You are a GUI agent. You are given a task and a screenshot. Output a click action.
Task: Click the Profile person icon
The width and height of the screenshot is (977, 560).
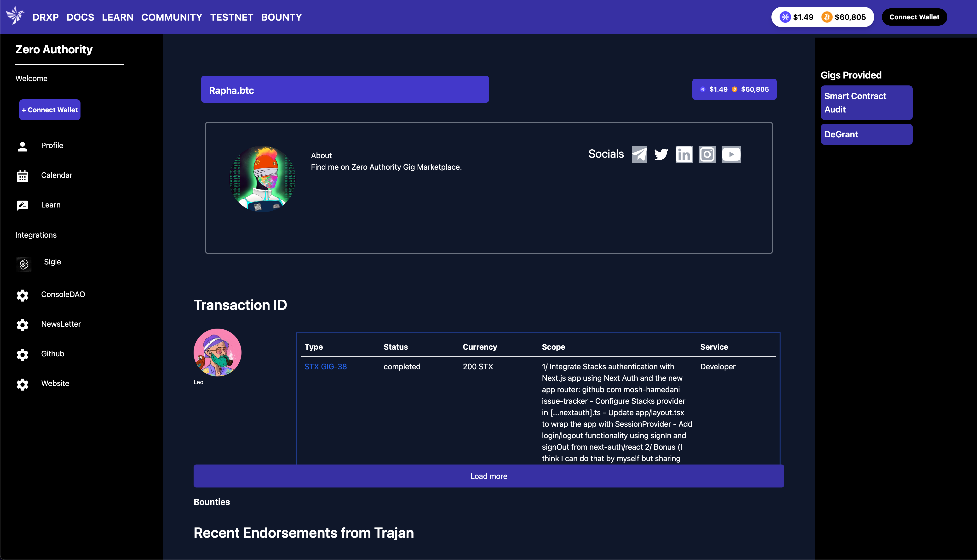(x=22, y=146)
